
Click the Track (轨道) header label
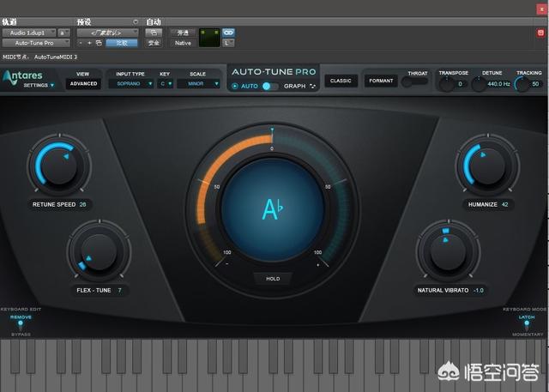pyautogui.click(x=9, y=22)
